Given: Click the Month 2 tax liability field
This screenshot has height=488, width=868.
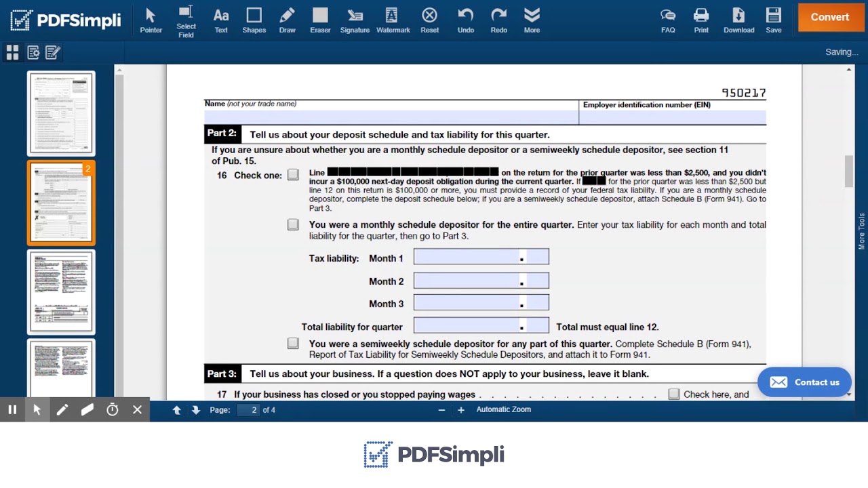Looking at the screenshot, I should [481, 281].
